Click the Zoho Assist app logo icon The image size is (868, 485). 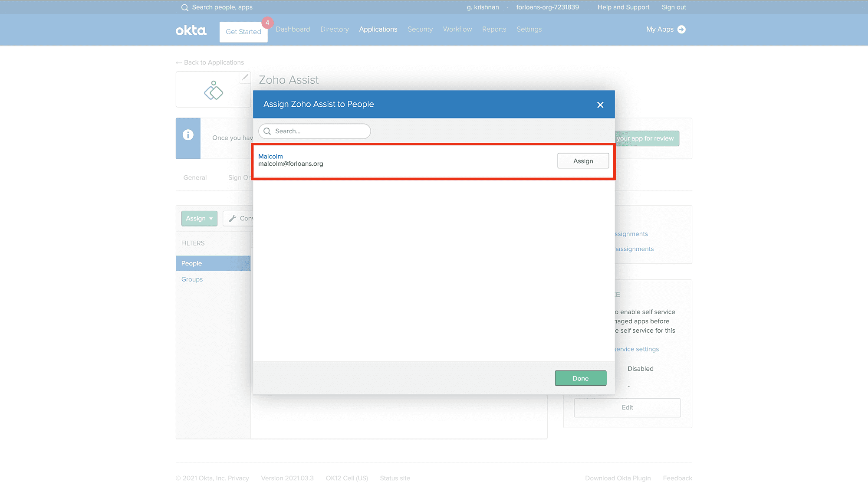coord(214,90)
